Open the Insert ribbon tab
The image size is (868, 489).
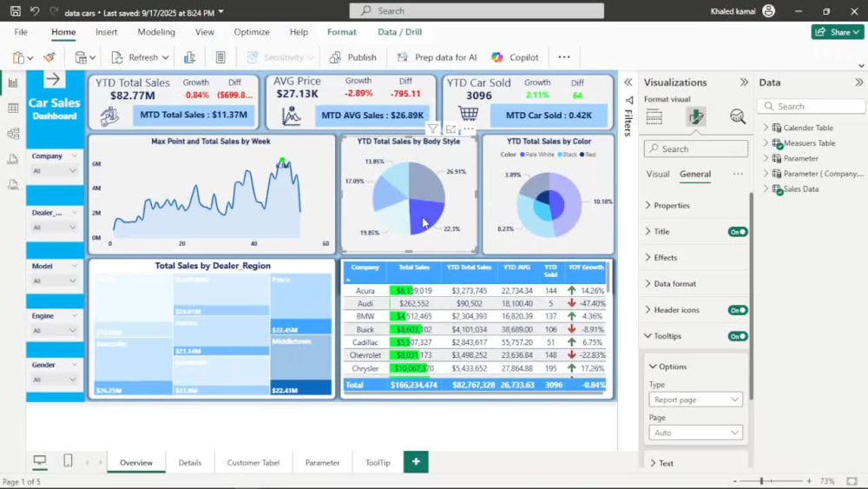click(106, 32)
